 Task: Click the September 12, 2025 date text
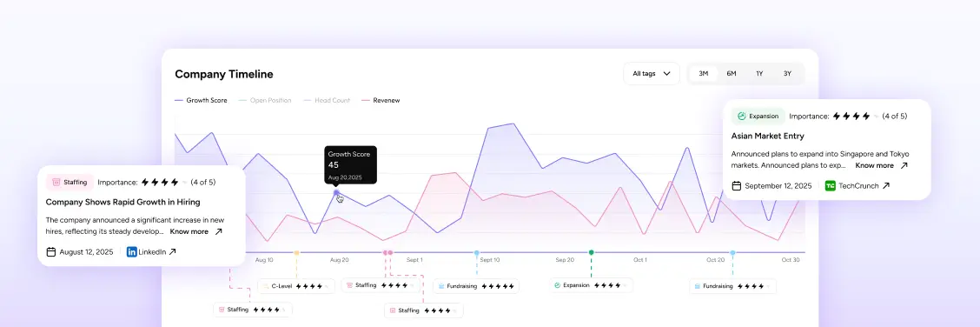[778, 186]
